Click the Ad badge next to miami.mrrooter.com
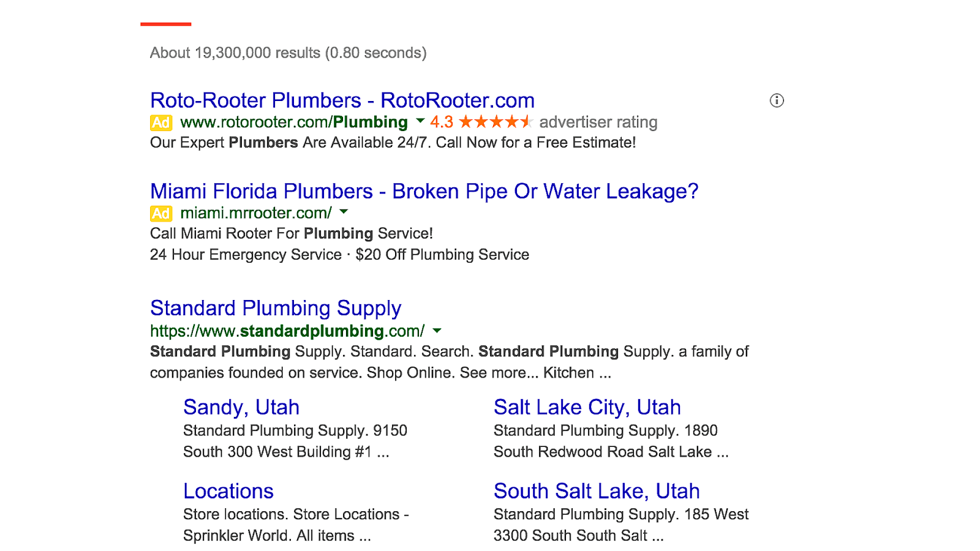Screen dimensions: 980x551 tap(161, 214)
